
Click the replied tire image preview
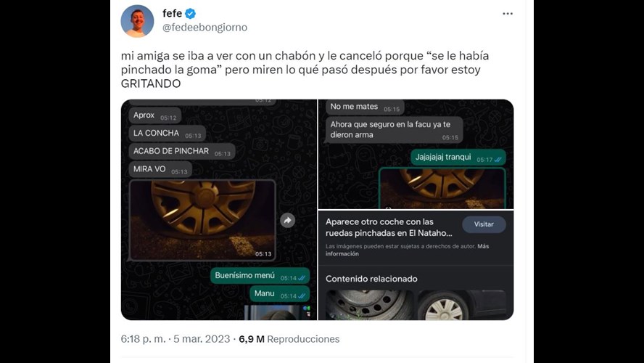click(442, 188)
